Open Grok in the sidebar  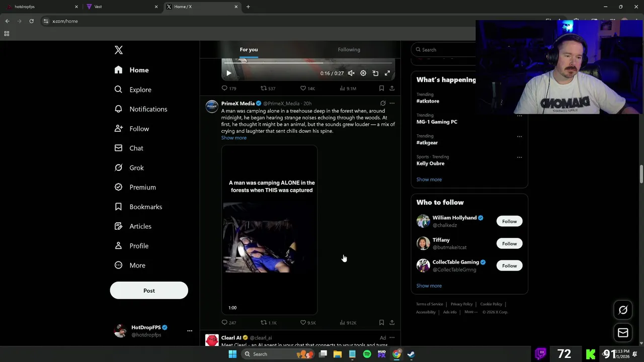[129, 168]
